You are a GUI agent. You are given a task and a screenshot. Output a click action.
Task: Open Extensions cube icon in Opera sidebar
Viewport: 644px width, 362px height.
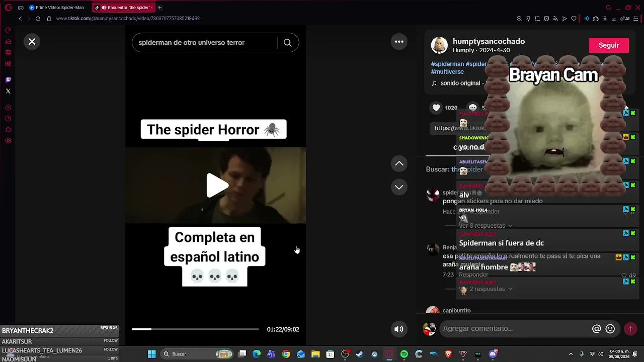tap(8, 130)
